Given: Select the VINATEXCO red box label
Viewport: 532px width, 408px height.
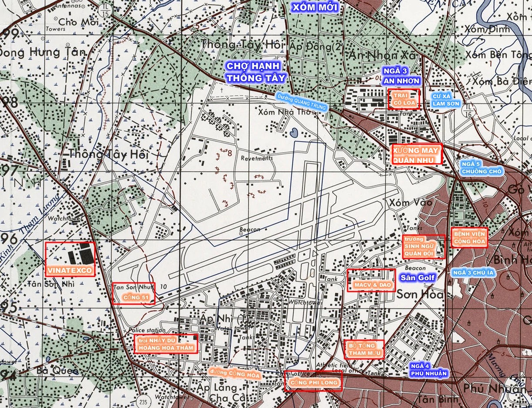Looking at the screenshot, I should click(x=70, y=259).
